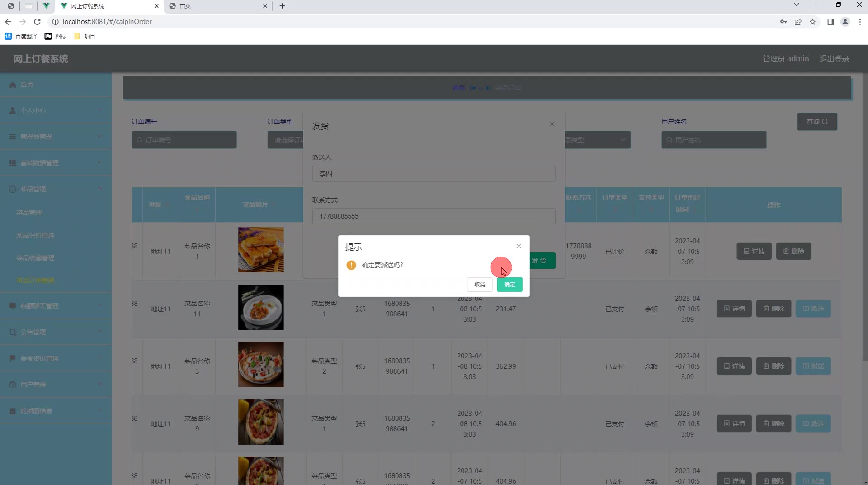The width and height of the screenshot is (868, 485).
Task: Click 详情 button for 菜品名称11 row
Action: 734,309
